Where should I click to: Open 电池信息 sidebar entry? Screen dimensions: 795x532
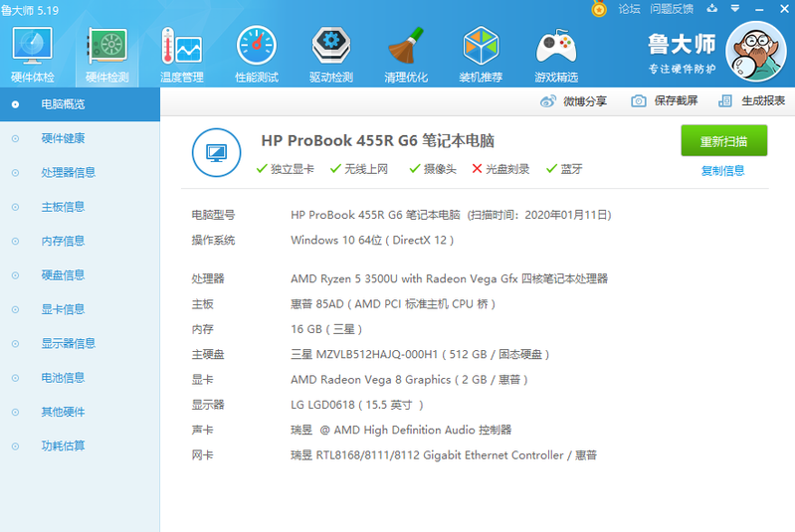(x=63, y=377)
